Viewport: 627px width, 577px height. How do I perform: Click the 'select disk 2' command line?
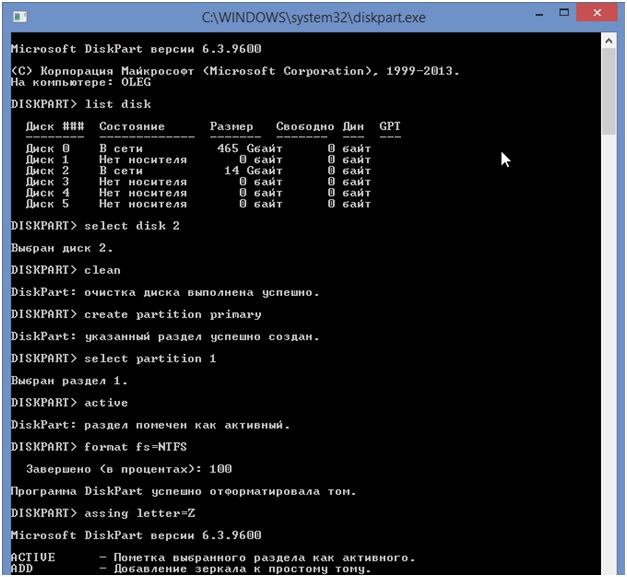click(x=95, y=226)
